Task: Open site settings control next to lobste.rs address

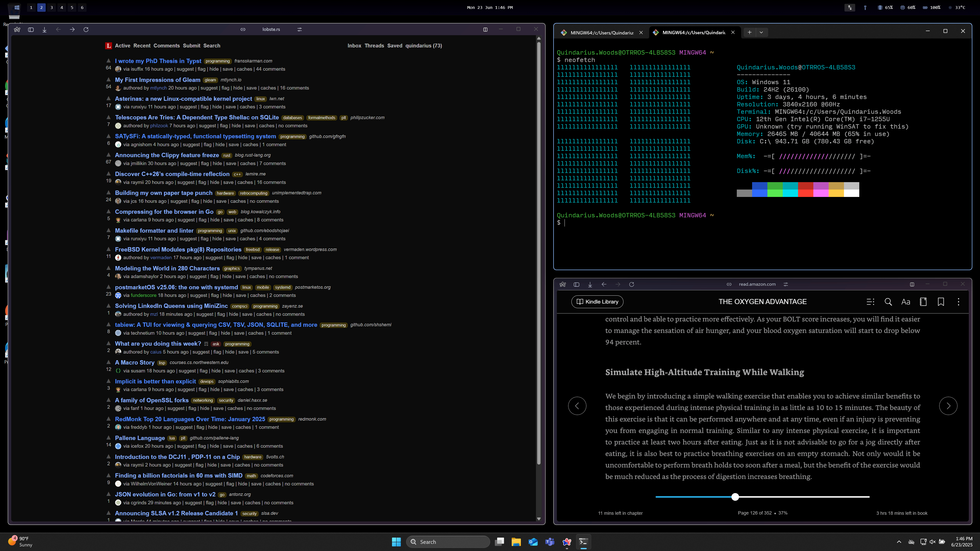Action: point(299,29)
